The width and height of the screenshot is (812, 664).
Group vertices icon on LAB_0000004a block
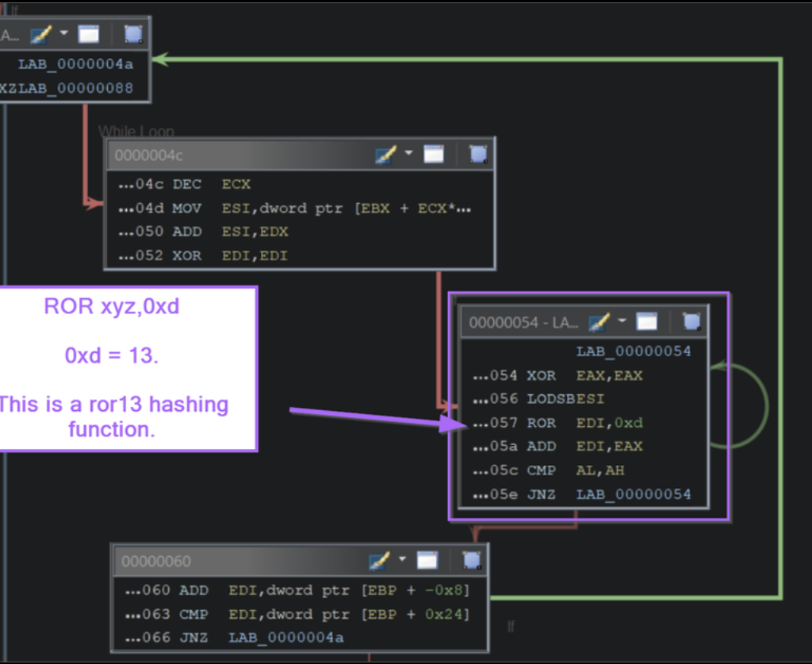pyautogui.click(x=133, y=34)
